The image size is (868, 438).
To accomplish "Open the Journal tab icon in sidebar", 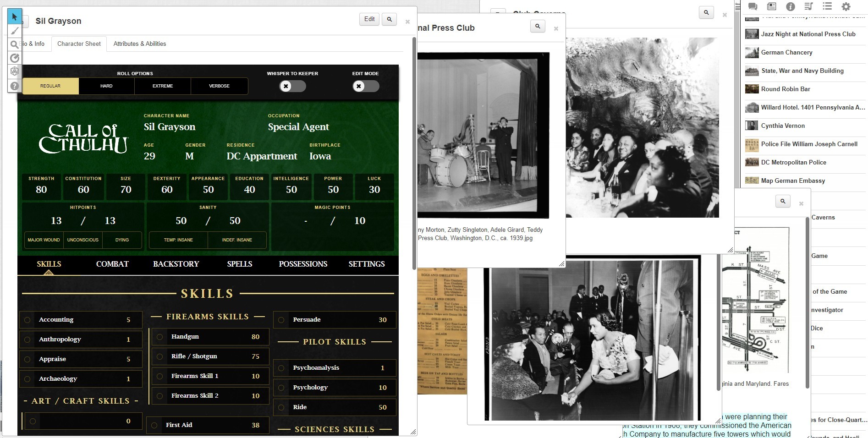I will (x=772, y=6).
